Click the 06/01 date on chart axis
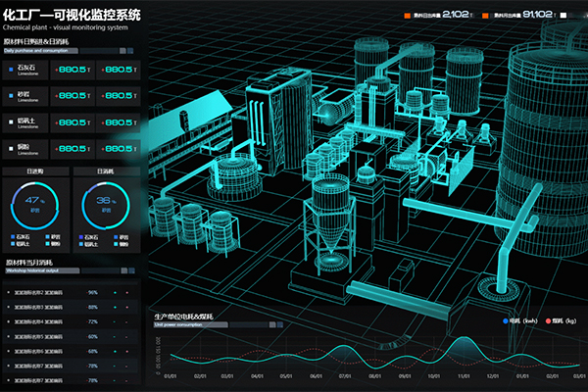The width and height of the screenshot is (588, 392). pyautogui.click(x=316, y=374)
